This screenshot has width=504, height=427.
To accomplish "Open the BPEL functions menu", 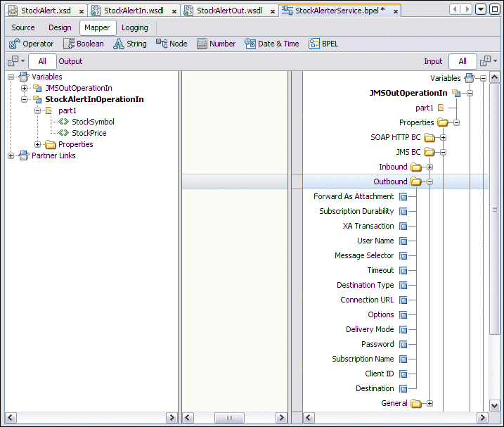I will pyautogui.click(x=323, y=44).
